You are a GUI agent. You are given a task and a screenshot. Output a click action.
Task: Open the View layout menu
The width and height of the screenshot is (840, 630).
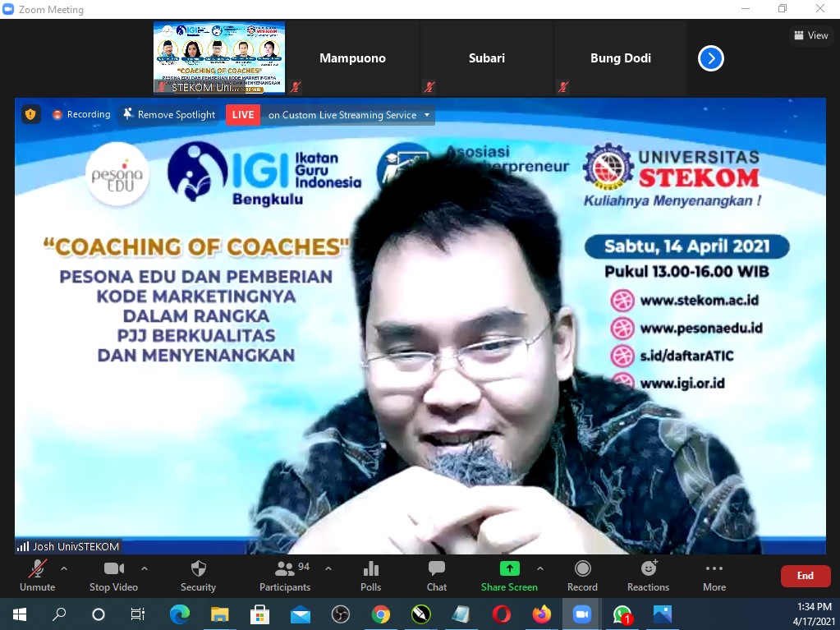[811, 35]
